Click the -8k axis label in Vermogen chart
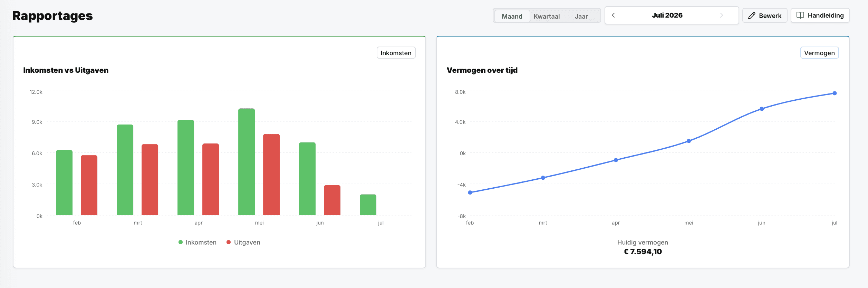 461,216
